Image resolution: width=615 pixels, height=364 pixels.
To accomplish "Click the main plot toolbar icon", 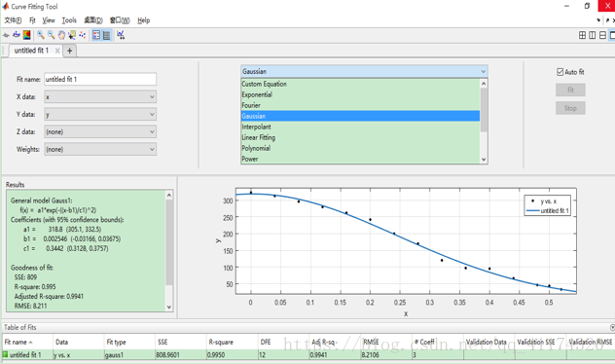I will [6, 35].
